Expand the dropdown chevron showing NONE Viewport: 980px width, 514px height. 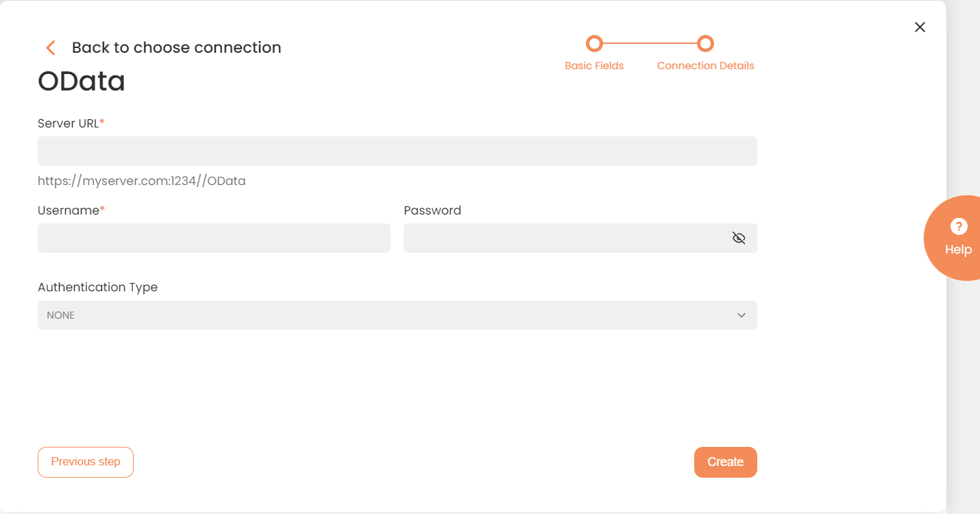741,315
